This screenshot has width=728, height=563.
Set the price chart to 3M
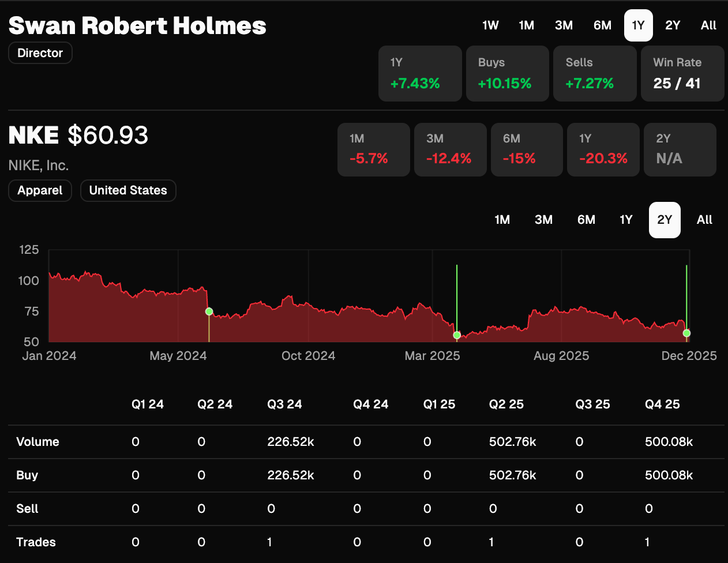[x=543, y=220]
